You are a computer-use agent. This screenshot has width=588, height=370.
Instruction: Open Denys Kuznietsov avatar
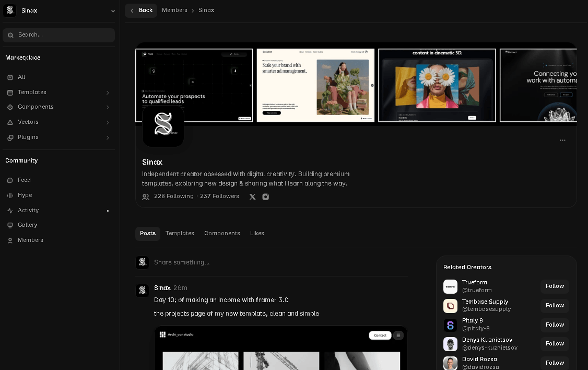pyautogui.click(x=450, y=344)
